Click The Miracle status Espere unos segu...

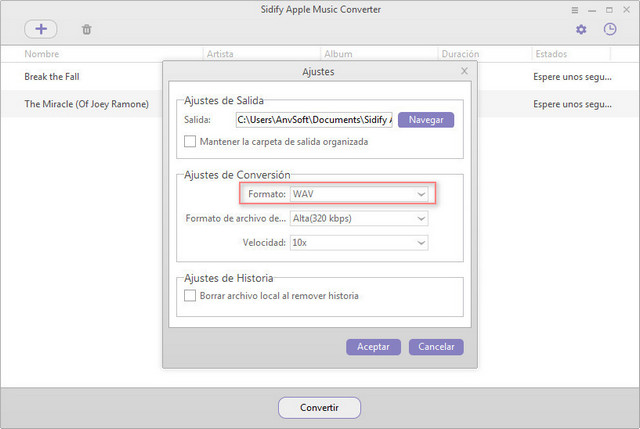(x=572, y=104)
